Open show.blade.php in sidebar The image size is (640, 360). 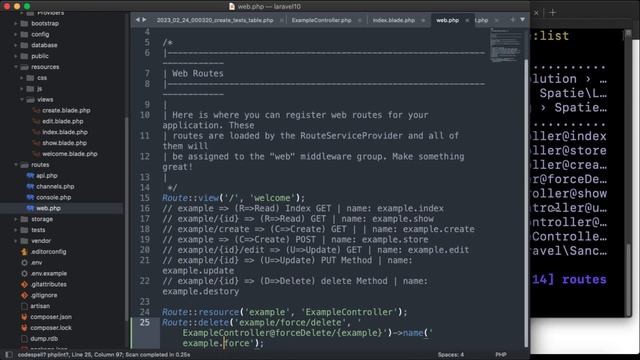coord(64,143)
